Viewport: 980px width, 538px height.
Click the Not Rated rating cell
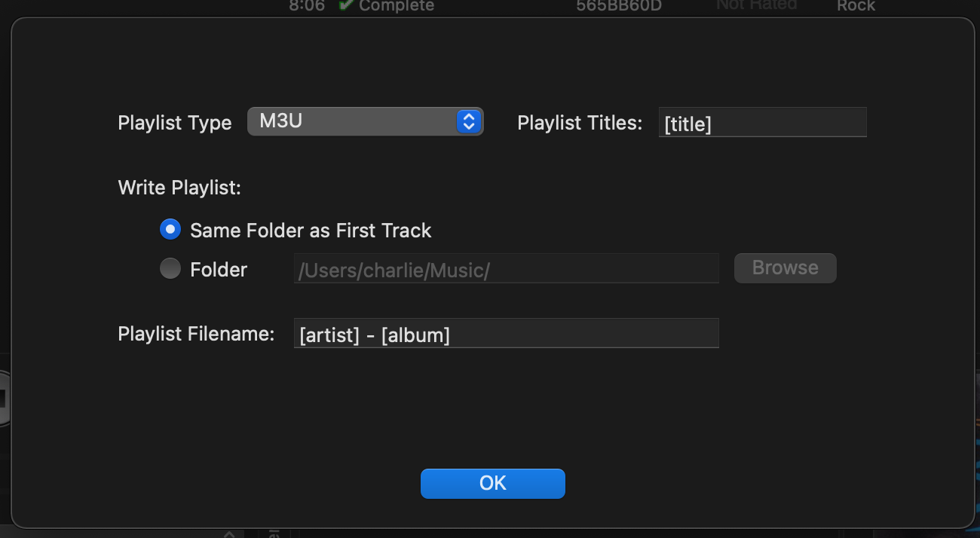tap(756, 5)
